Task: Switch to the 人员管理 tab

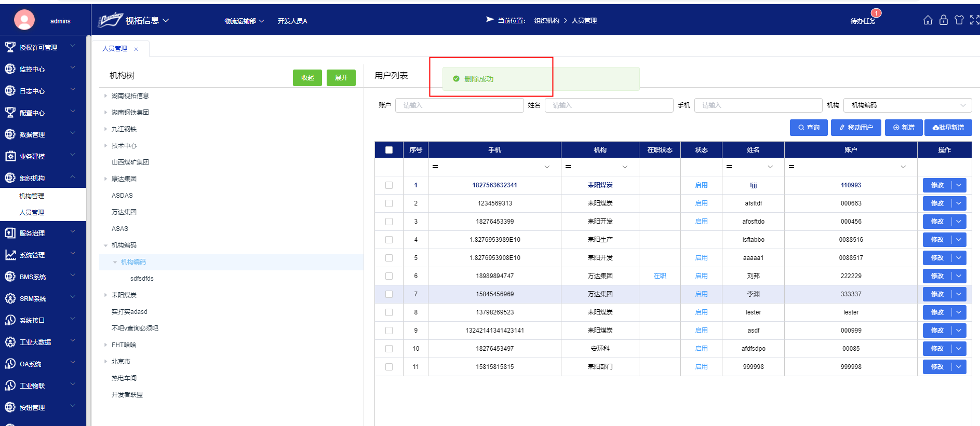Action: (115, 49)
